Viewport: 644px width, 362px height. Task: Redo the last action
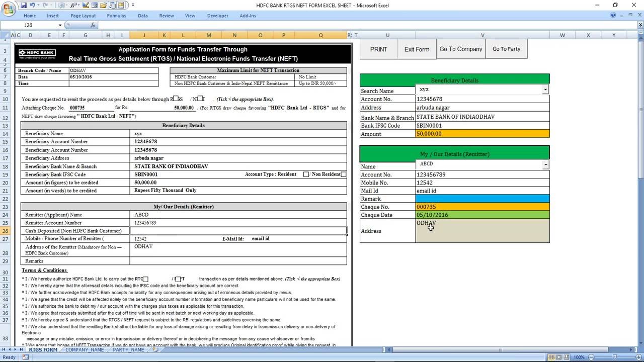45,5
